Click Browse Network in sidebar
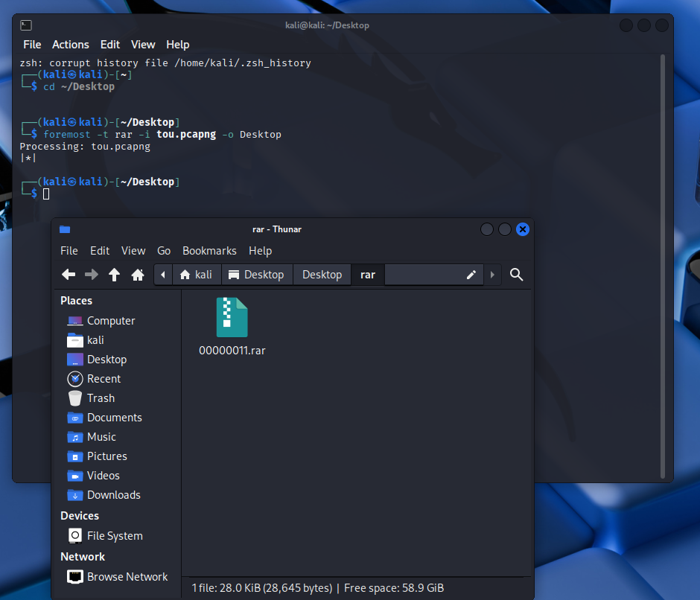The width and height of the screenshot is (700, 600). [127, 577]
